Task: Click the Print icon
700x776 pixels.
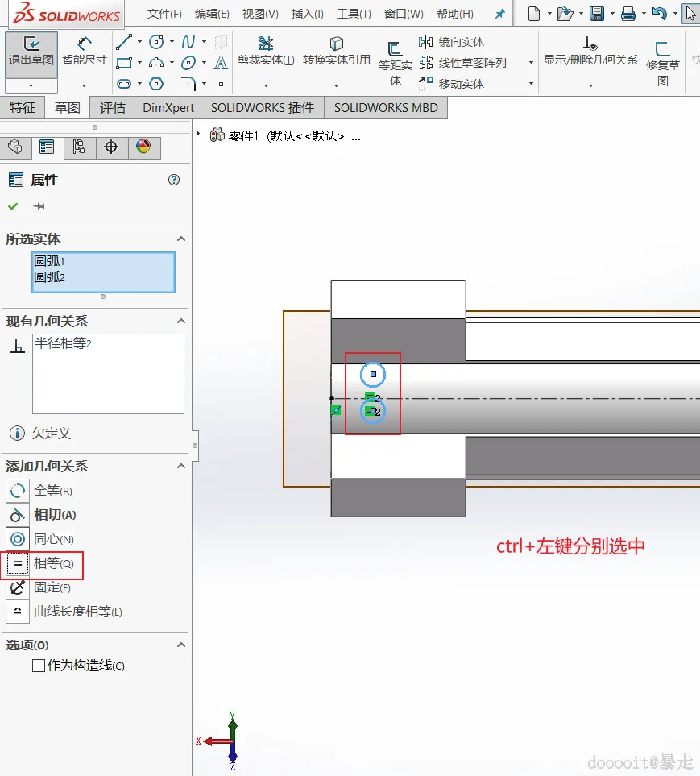Action: [628, 14]
